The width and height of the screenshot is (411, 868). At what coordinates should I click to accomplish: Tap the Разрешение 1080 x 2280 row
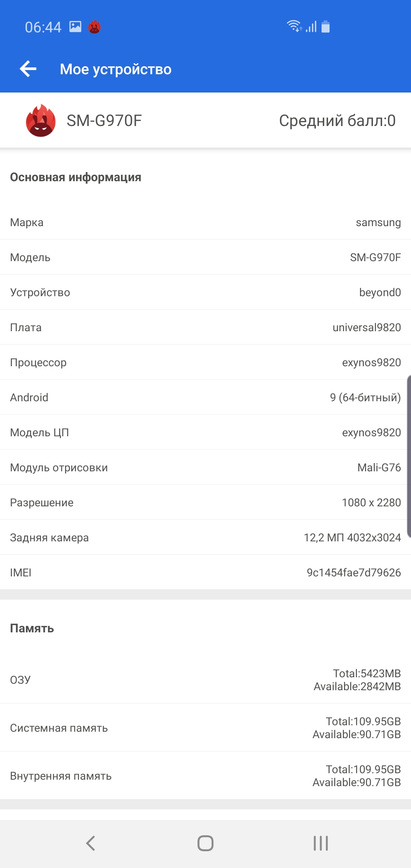pos(205,503)
